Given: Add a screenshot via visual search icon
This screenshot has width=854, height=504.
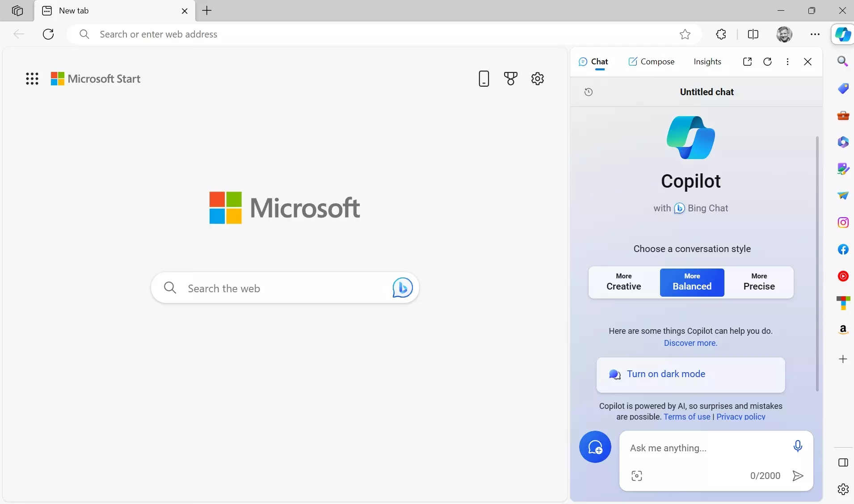Looking at the screenshot, I should point(637,476).
